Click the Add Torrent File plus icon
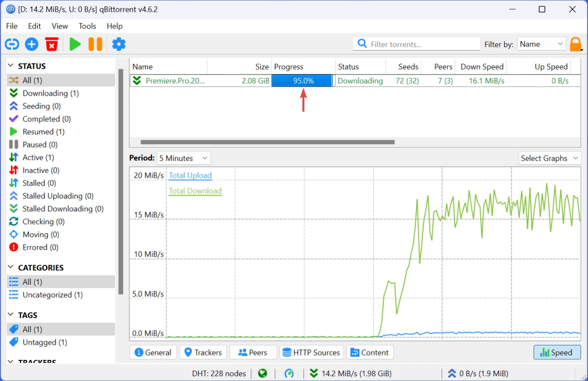The height and width of the screenshot is (381, 588). pyautogui.click(x=31, y=44)
